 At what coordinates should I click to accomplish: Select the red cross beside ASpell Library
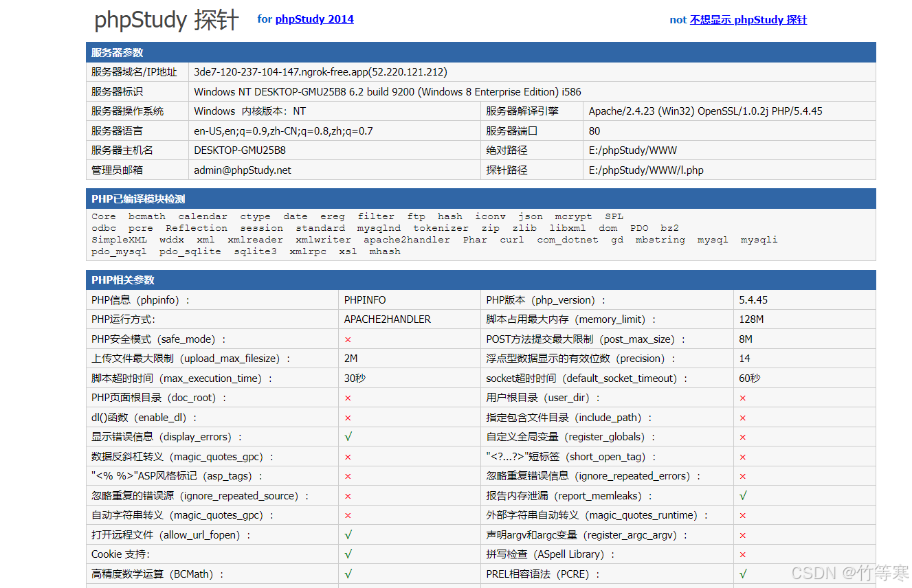[742, 555]
